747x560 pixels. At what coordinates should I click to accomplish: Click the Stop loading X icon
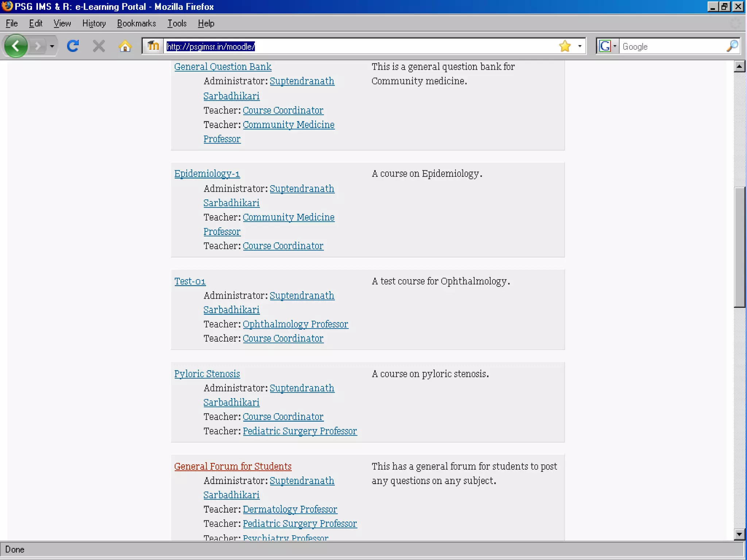(98, 46)
